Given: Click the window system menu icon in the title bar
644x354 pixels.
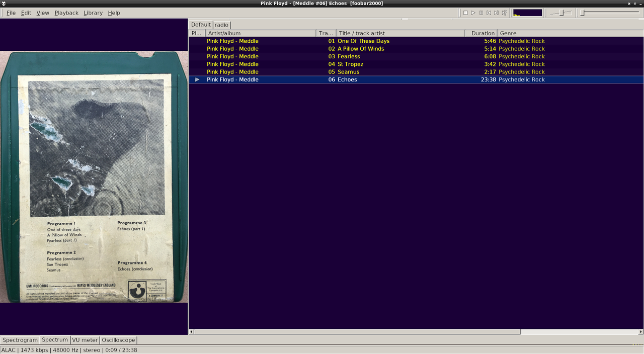Looking at the screenshot, I should pyautogui.click(x=4, y=4).
